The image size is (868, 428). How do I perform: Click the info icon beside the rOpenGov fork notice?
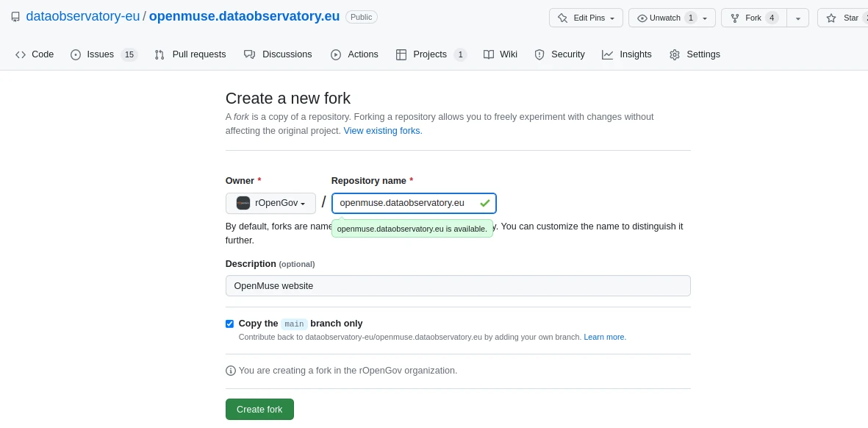pyautogui.click(x=231, y=371)
